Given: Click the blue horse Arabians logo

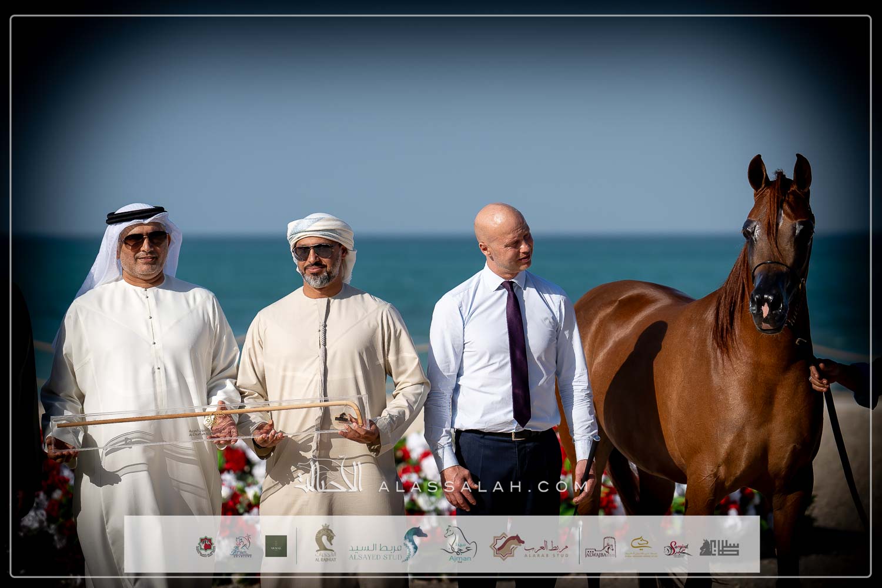Looking at the screenshot, I should coord(242,546).
